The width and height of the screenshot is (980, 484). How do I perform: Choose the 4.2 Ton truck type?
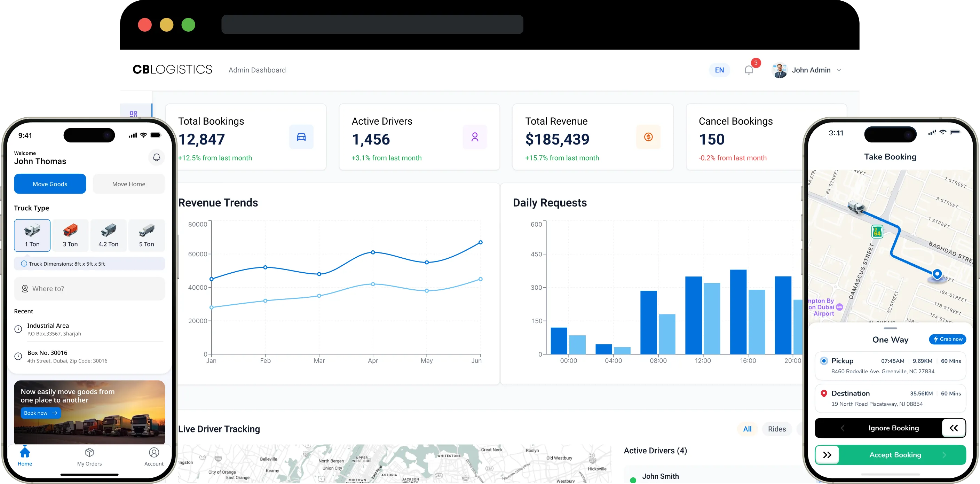108,235
